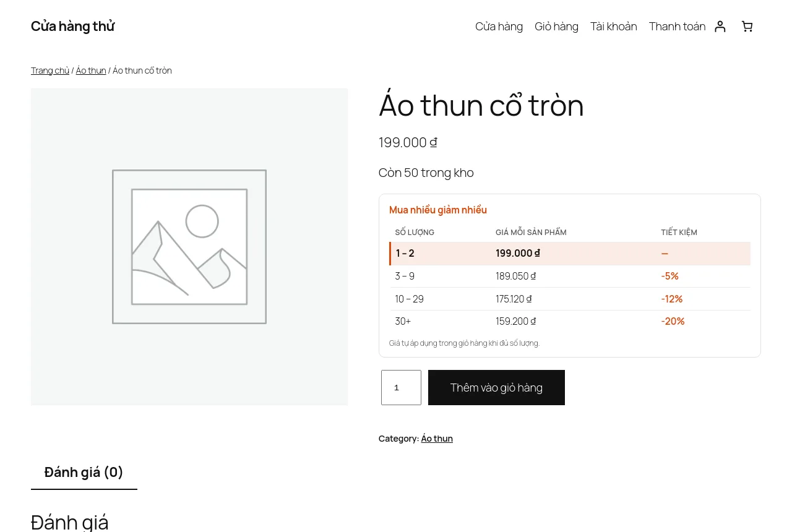Click the Cửa hàng thử site title
The height and width of the screenshot is (532, 792).
[72, 26]
